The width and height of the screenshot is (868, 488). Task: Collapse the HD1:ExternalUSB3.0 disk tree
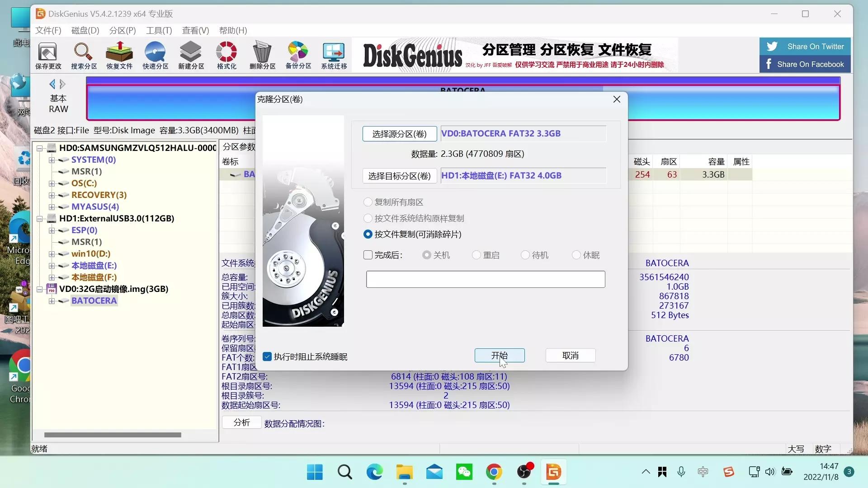40,218
